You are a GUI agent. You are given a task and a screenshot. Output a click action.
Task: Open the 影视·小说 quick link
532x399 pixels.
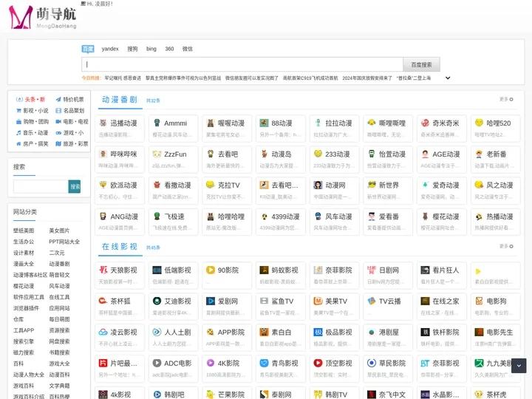tap(33, 111)
